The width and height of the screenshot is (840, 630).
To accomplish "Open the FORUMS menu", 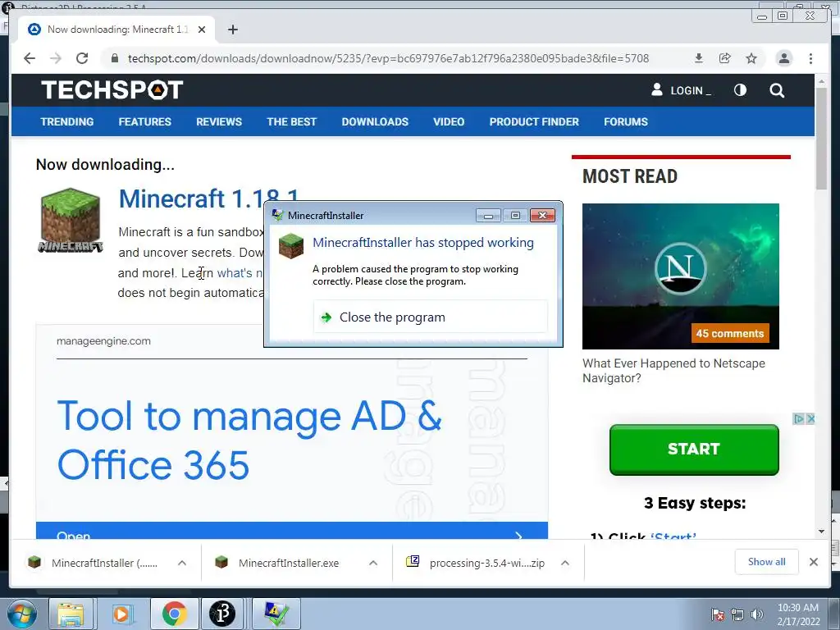I will click(626, 121).
